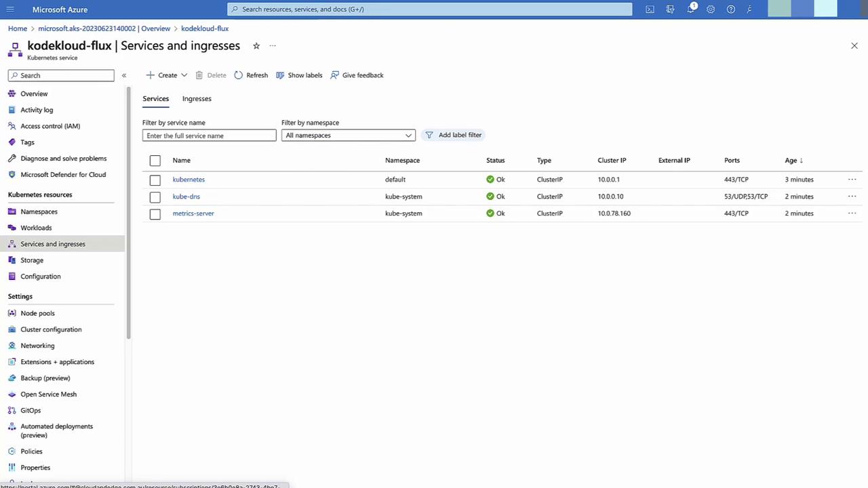The width and height of the screenshot is (868, 488).
Task: Click the Filter by service name field
Action: (210, 136)
